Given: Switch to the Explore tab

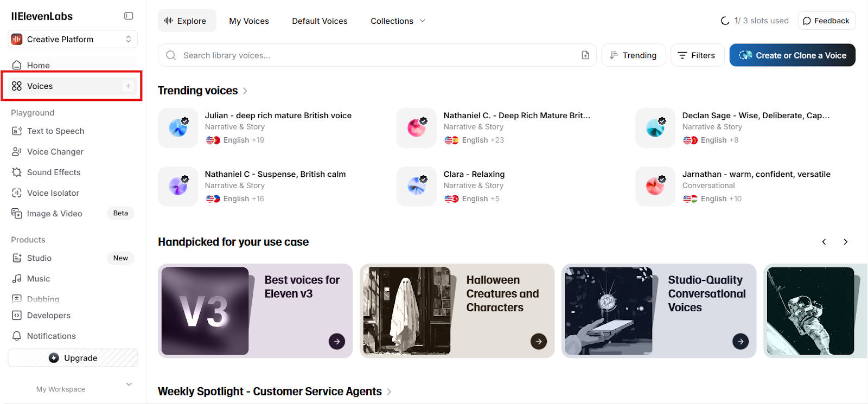Looking at the screenshot, I should coord(187,21).
